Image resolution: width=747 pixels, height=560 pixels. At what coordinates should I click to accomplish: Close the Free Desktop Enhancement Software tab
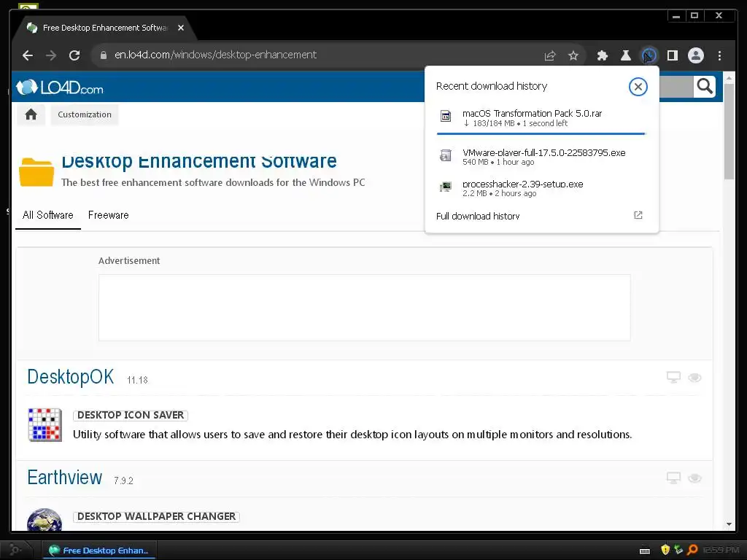click(x=181, y=28)
